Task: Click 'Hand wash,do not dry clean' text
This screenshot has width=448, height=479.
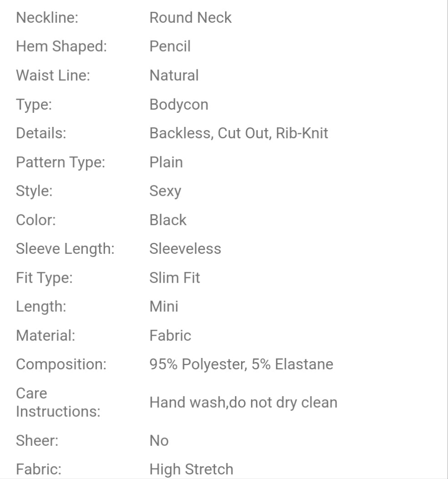Action: (243, 402)
